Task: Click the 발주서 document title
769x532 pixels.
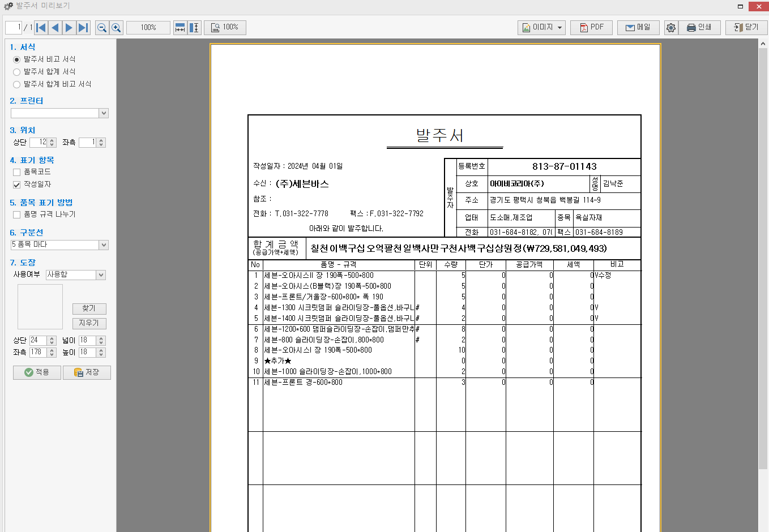Action: click(440, 135)
